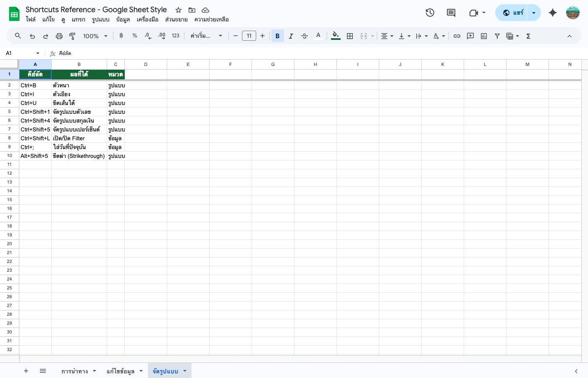Open the จัดรูปแบบ sheet tab menu
This screenshot has height=378, width=588.
click(x=185, y=371)
